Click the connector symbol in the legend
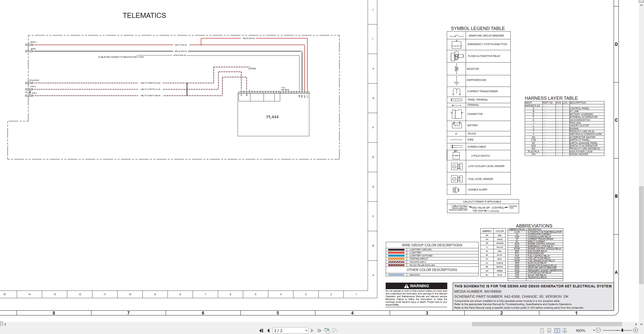Screen dimensions: 644x334 click(x=456, y=114)
